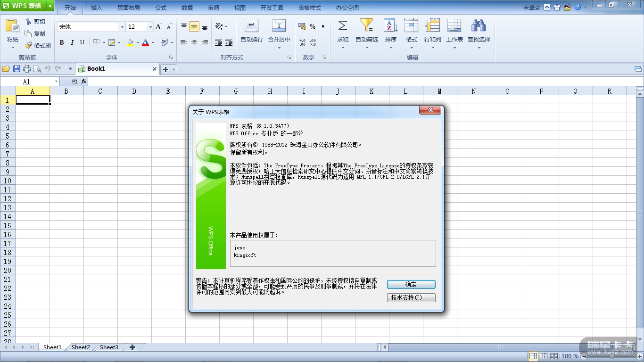Screen dimensions: 644x362
Task: Align text to the right
Action: [x=205, y=42]
